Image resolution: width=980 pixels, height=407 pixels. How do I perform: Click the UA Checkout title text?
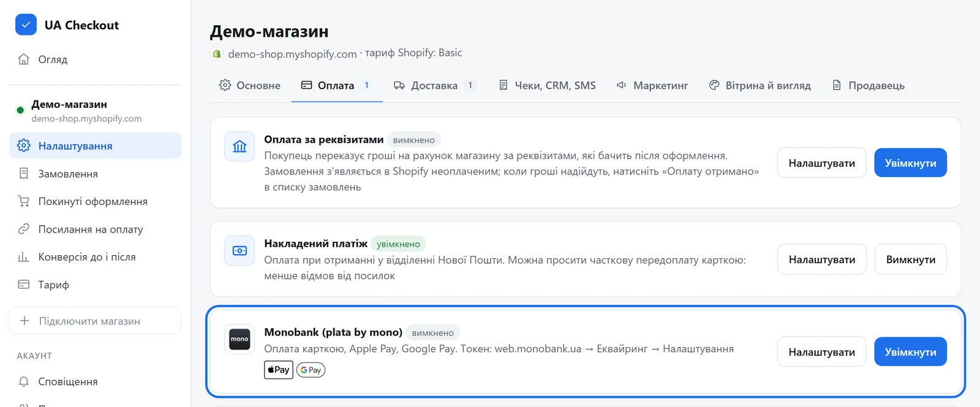(x=81, y=25)
